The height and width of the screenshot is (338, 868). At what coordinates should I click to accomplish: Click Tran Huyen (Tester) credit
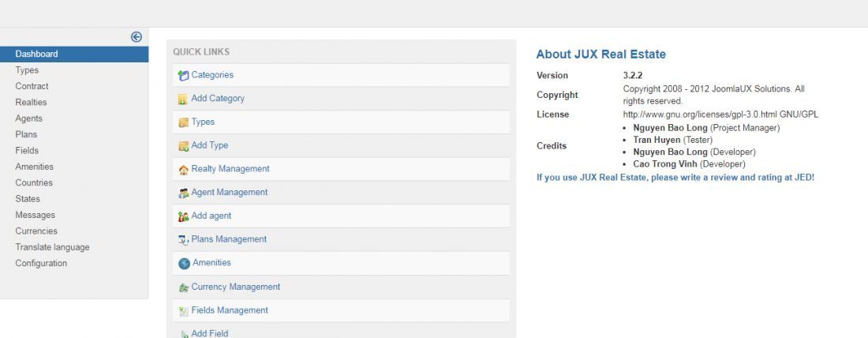click(x=673, y=140)
